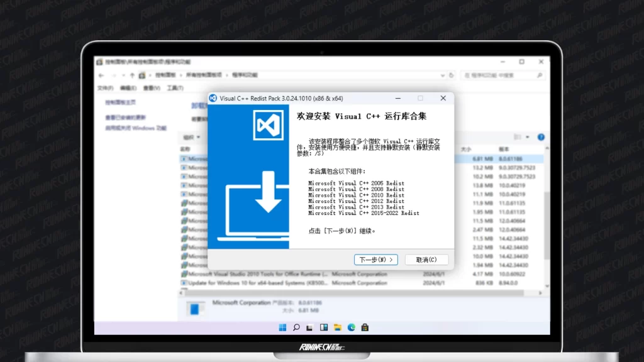Open the Windows Start menu

282,327
